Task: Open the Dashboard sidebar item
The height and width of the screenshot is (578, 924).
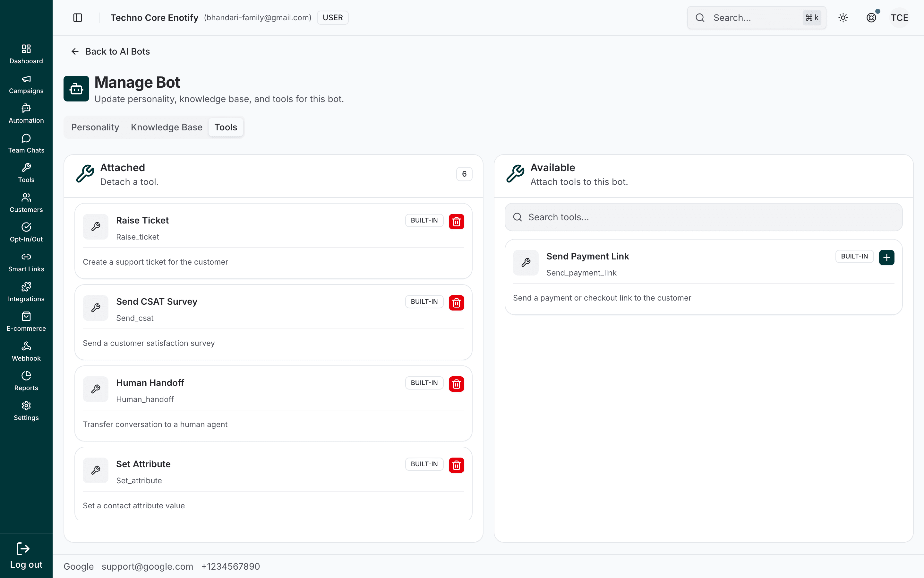Action: pos(26,54)
